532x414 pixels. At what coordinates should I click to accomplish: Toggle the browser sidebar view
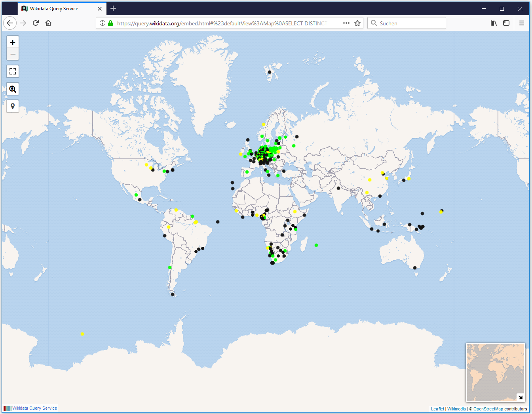[506, 23]
